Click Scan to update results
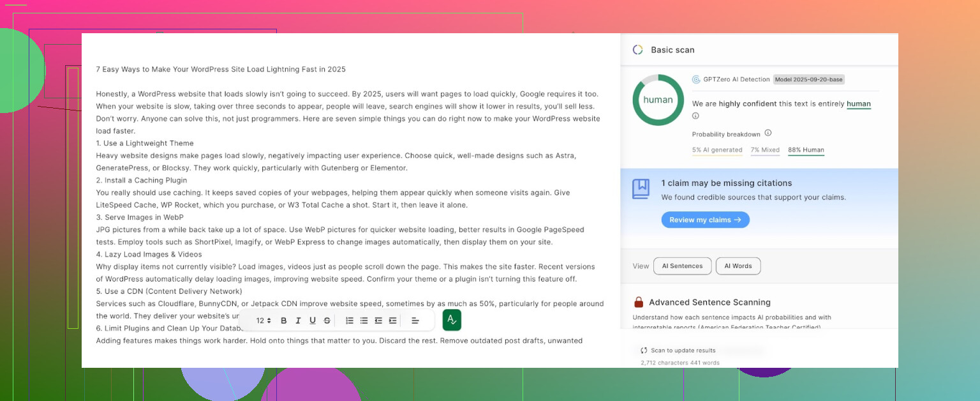 pos(678,351)
